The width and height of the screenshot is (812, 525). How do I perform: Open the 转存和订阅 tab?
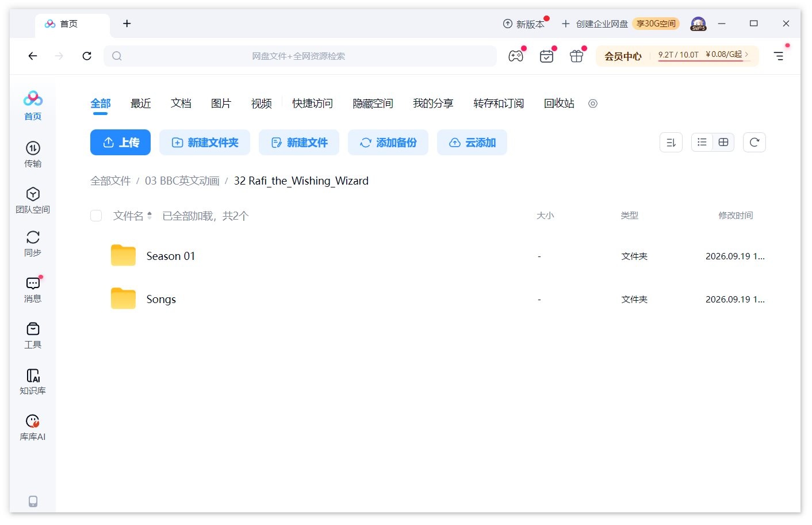click(499, 104)
